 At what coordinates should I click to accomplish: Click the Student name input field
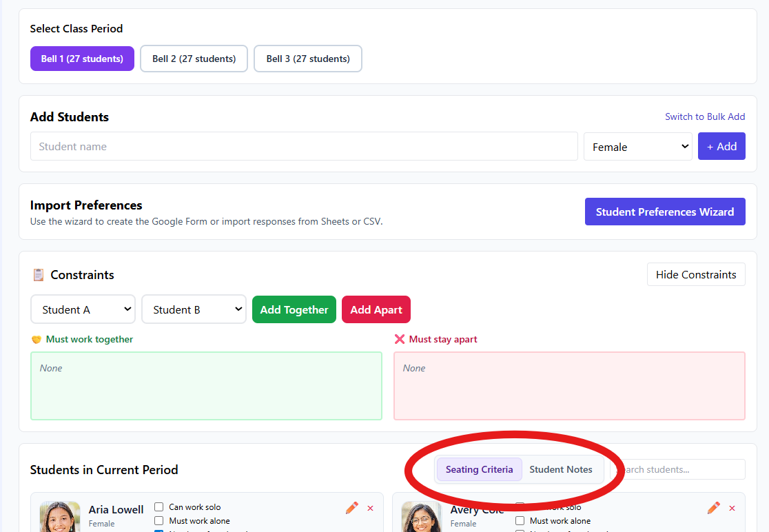(304, 147)
